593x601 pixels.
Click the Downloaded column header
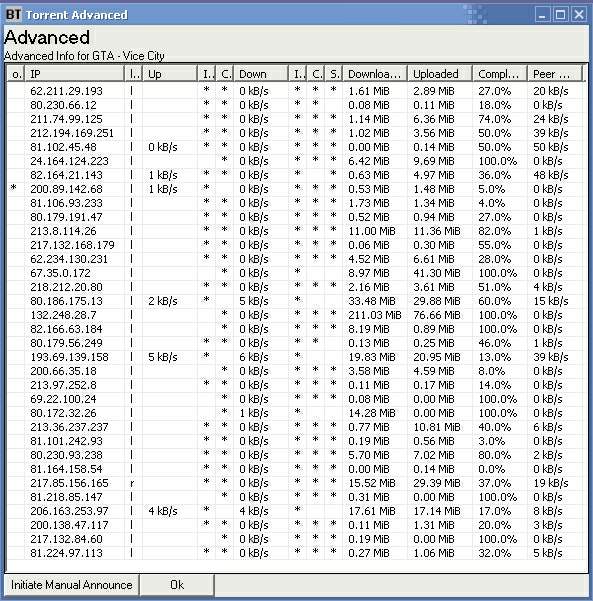375,74
